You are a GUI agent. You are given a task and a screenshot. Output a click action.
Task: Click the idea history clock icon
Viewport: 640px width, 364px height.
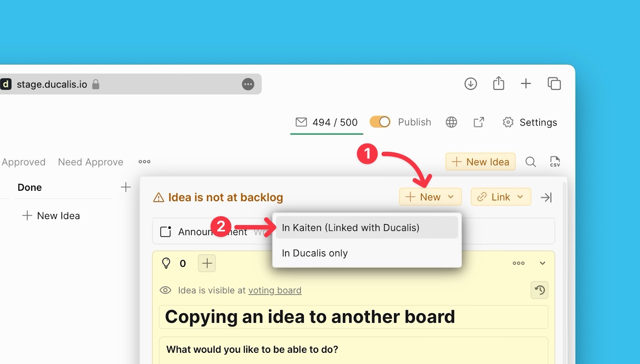(540, 290)
